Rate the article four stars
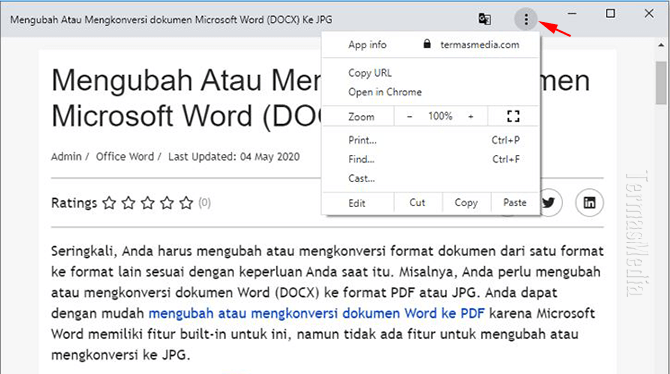 (167, 203)
